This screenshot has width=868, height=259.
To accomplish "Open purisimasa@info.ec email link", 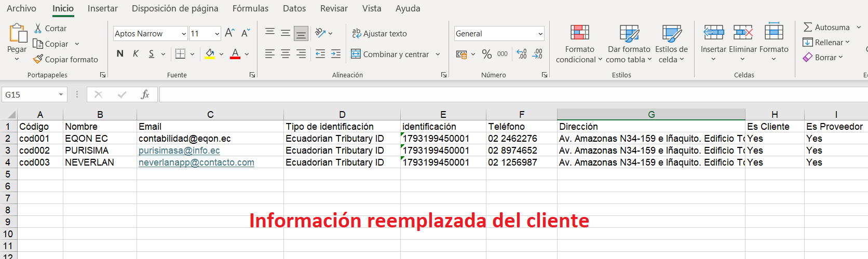I will coord(179,151).
